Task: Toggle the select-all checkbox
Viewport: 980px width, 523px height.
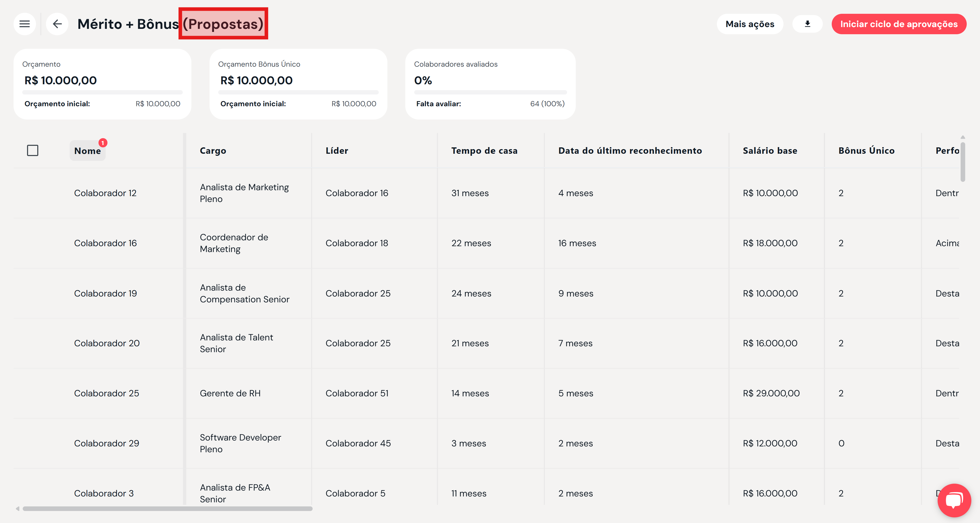Action: pos(33,150)
